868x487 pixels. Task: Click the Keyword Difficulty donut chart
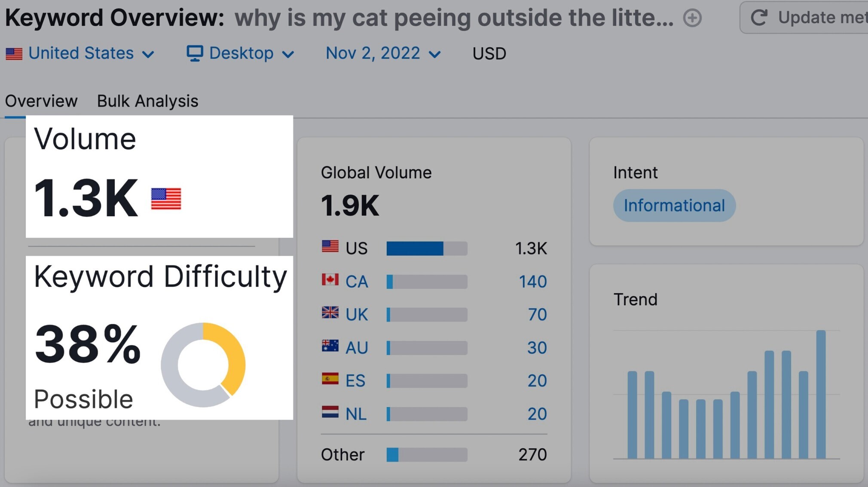point(203,364)
